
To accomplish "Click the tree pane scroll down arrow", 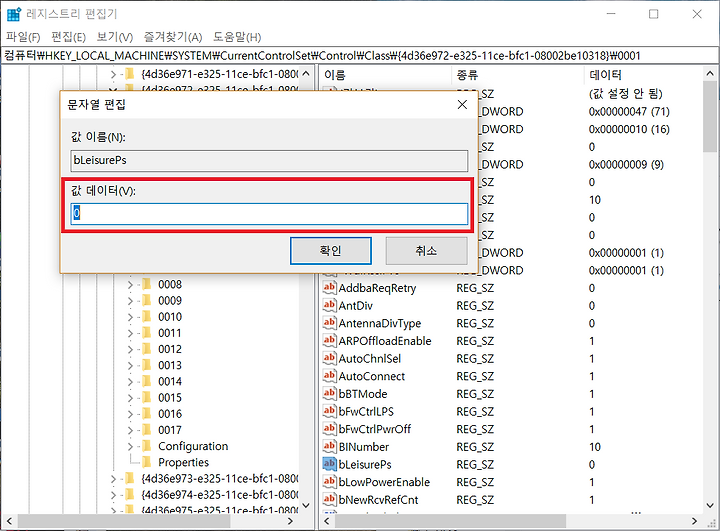I will pos(306,505).
